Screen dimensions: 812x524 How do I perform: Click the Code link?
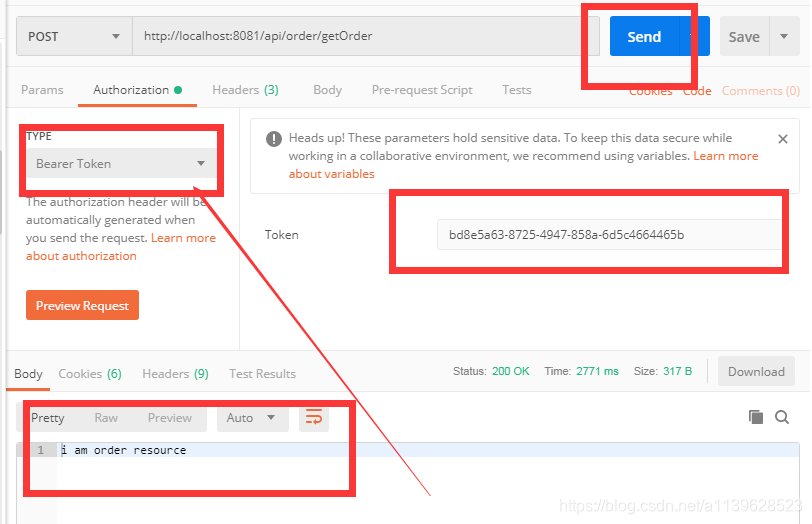[697, 92]
